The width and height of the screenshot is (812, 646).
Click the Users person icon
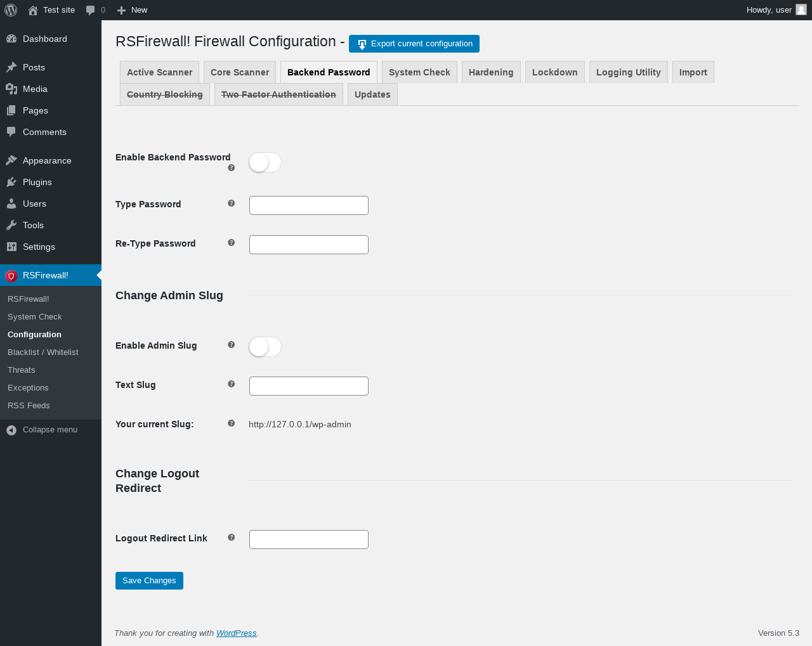11,203
